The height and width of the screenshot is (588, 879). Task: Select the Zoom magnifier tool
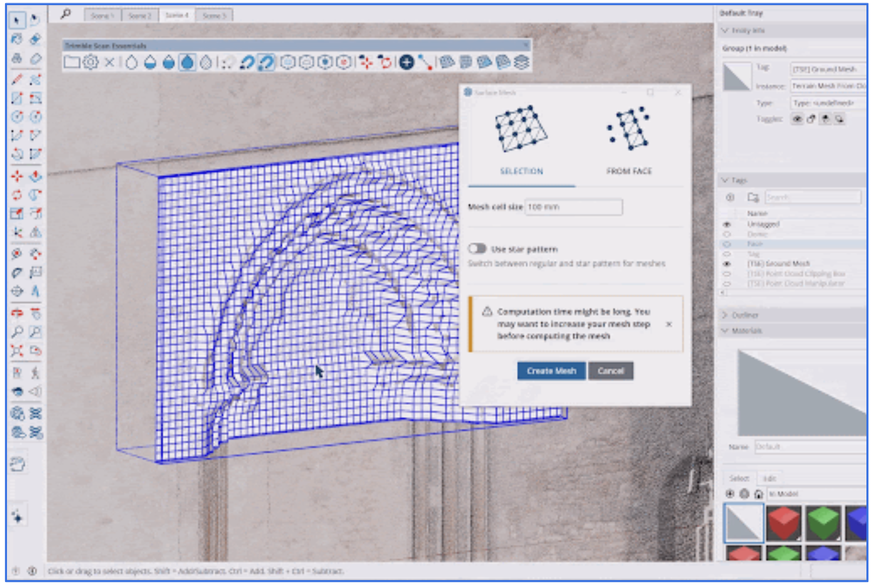tap(17, 332)
